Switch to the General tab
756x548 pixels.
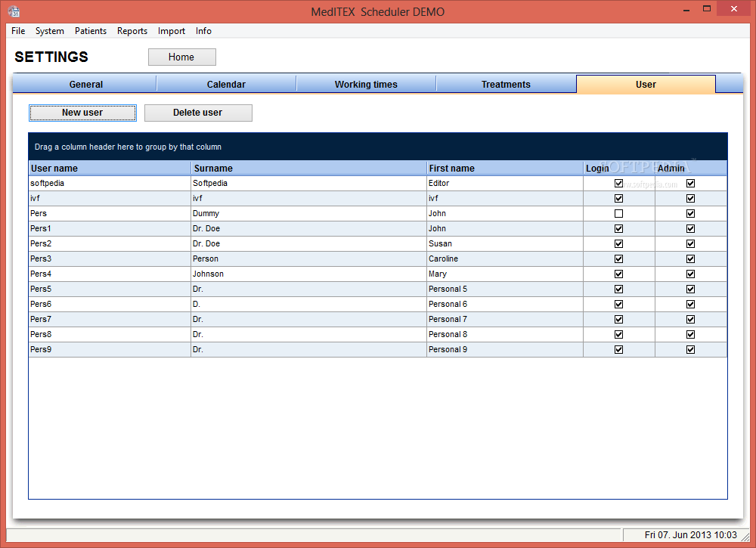[86, 84]
